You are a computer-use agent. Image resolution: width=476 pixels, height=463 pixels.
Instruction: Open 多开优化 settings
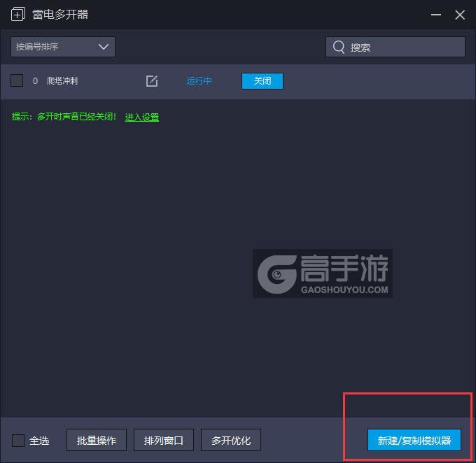pyautogui.click(x=231, y=440)
